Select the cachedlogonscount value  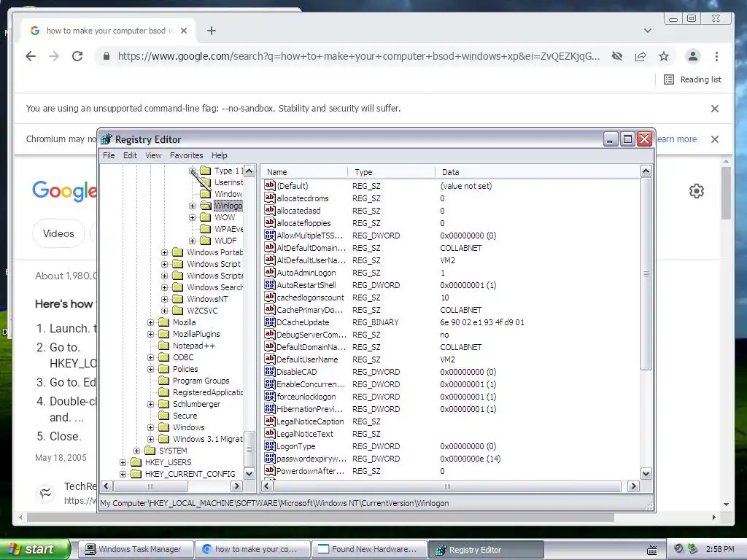[310, 297]
